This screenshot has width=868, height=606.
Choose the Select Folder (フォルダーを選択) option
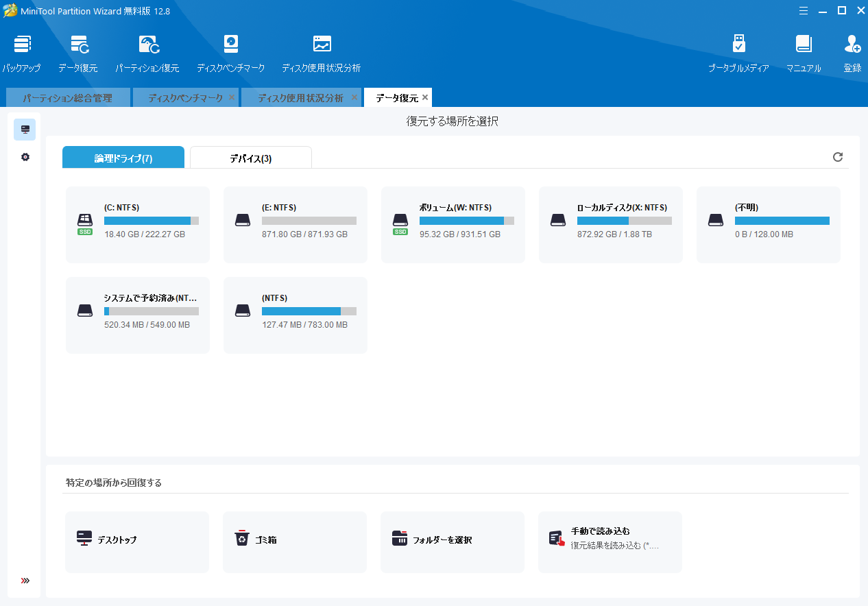click(x=453, y=542)
